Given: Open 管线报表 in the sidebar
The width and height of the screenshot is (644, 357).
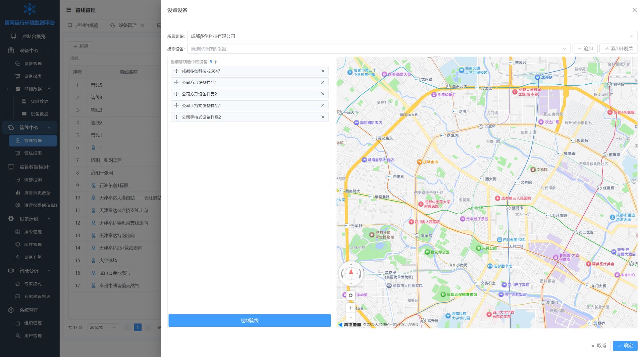Looking at the screenshot, I should tap(33, 153).
